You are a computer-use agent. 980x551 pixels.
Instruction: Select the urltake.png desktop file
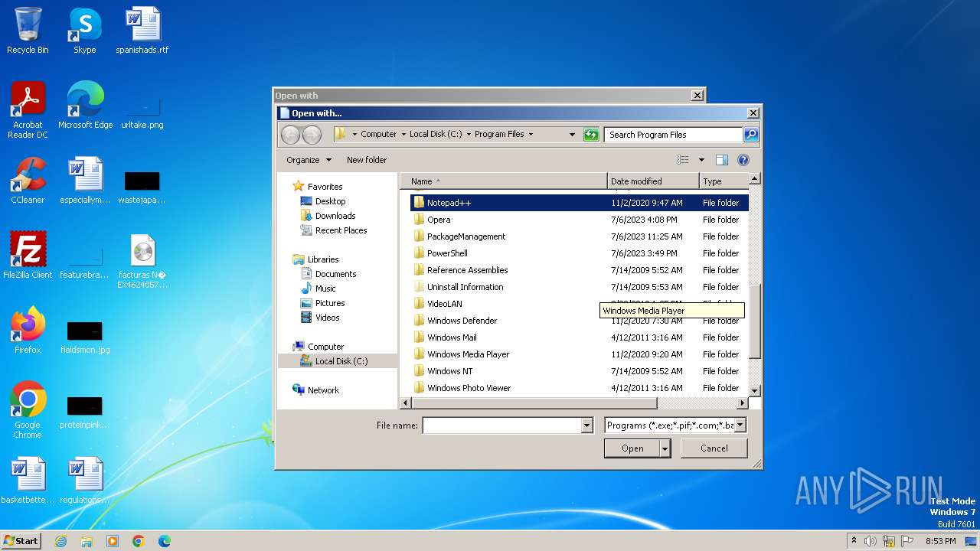click(142, 112)
